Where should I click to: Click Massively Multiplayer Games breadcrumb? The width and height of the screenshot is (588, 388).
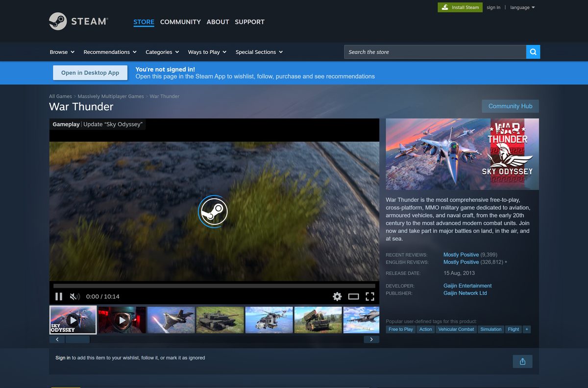click(111, 97)
